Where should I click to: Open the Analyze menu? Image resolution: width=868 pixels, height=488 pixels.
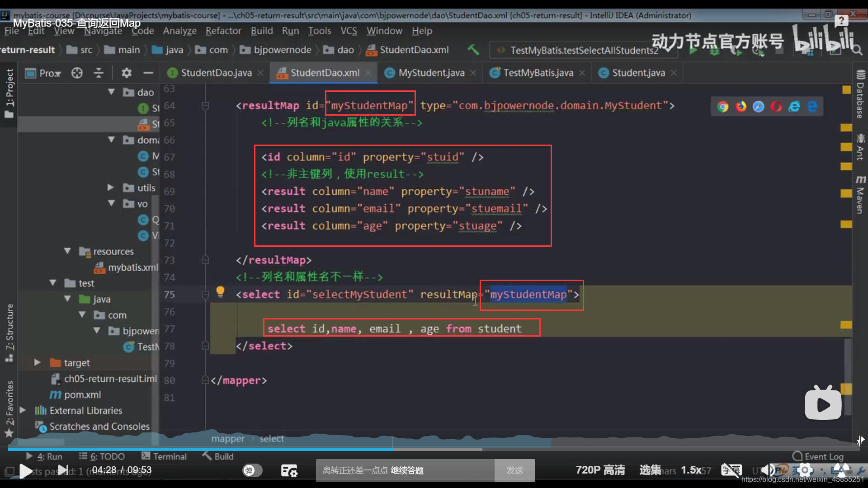pos(179,31)
